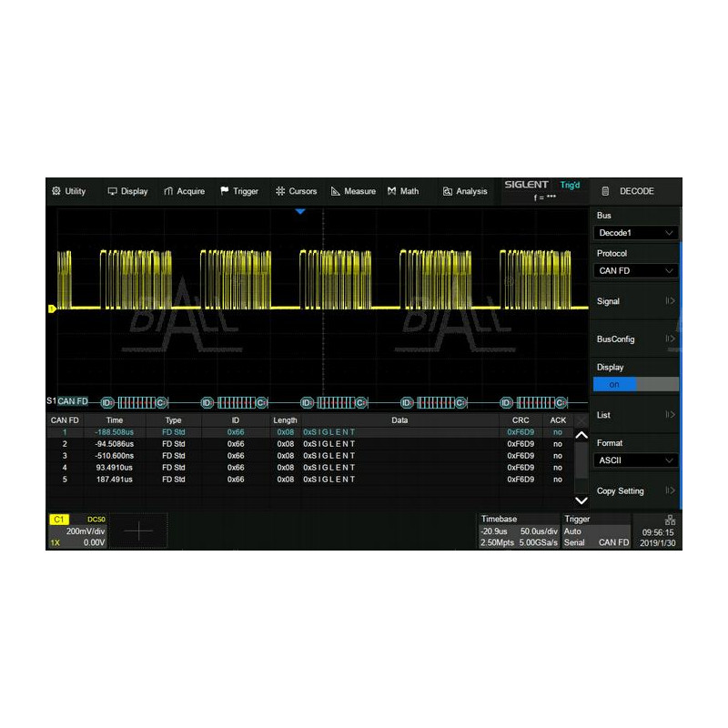Open the Display menu in top bar
The width and height of the screenshot is (728, 728).
click(127, 191)
